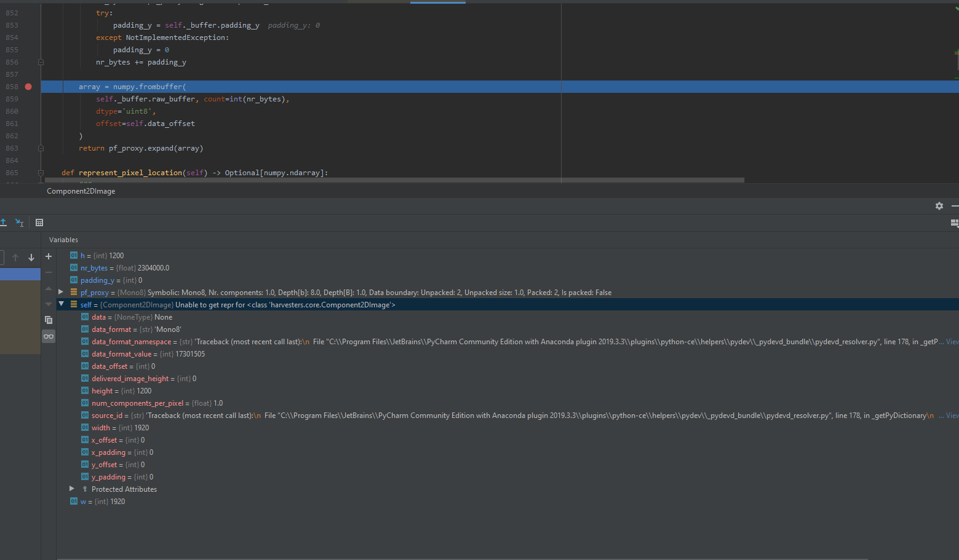Viewport: 959px width, 560px height.
Task: Select the Component2DImage tab
Action: tap(81, 191)
